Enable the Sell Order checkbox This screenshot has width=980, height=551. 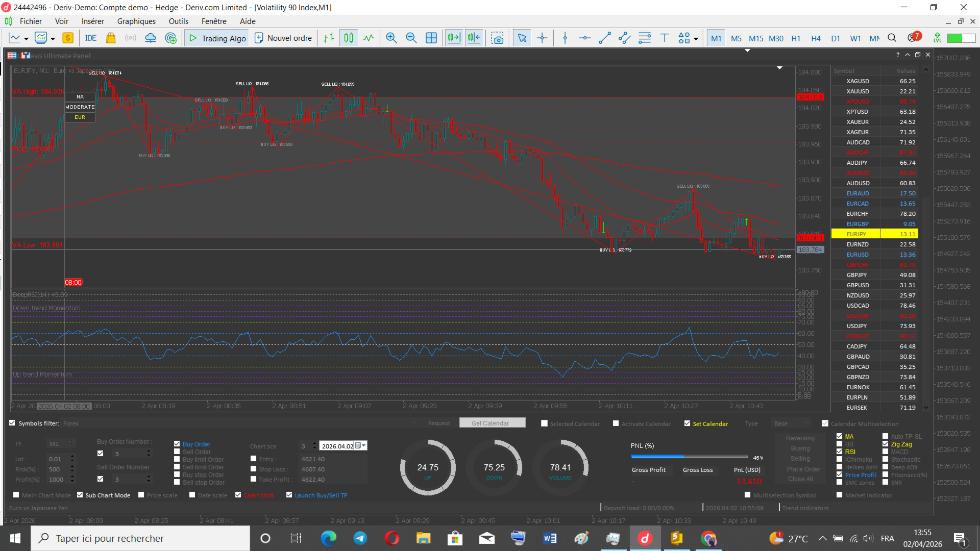click(177, 452)
